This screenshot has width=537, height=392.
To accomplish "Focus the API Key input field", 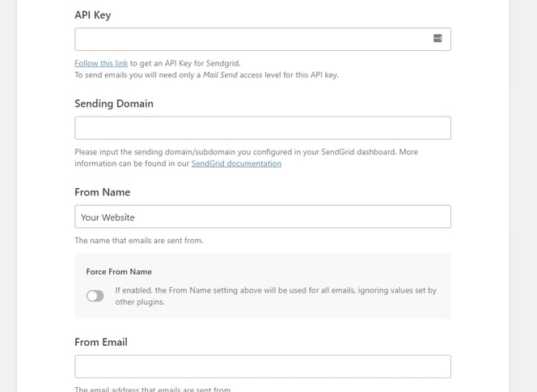I will (251, 39).
